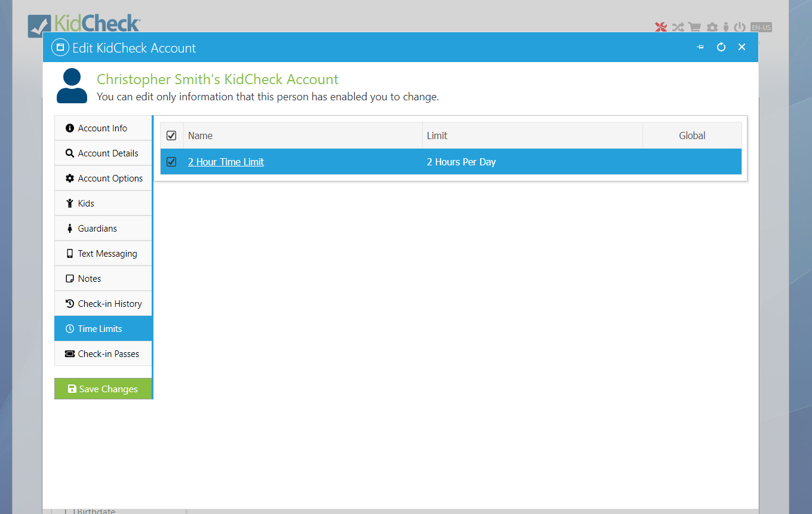The image size is (812, 514).
Task: Go to the Kids tab
Action: (103, 204)
